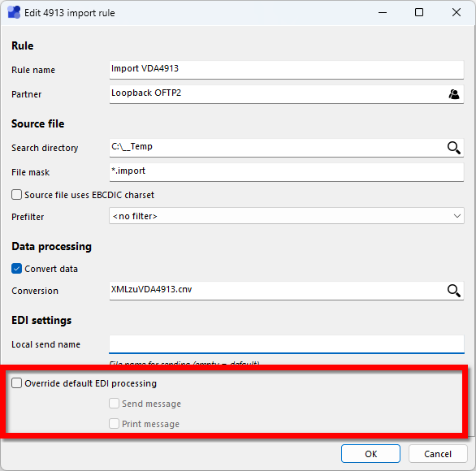Browse conversion file with magnifier icon
Viewport: 476px width, 471px height.
tap(454, 291)
